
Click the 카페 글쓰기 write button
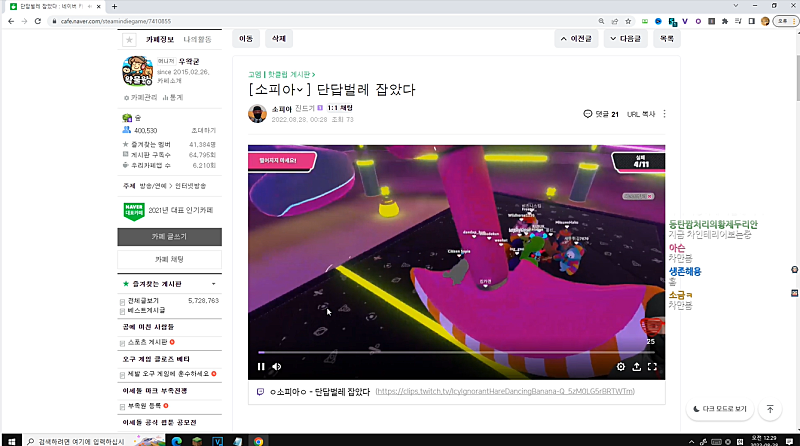tap(169, 237)
